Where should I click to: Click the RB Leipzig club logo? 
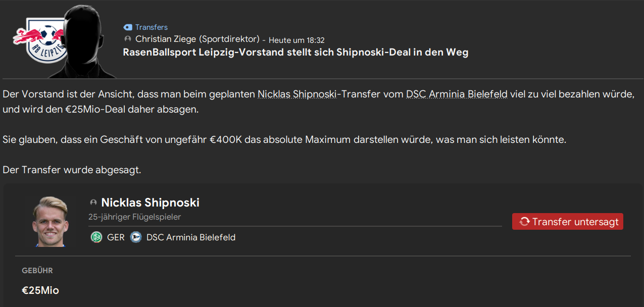39,40
